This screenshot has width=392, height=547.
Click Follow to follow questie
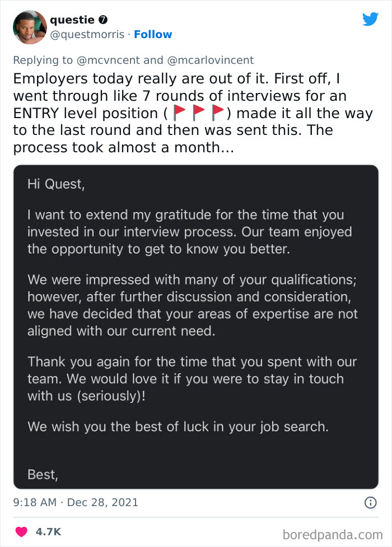point(153,35)
